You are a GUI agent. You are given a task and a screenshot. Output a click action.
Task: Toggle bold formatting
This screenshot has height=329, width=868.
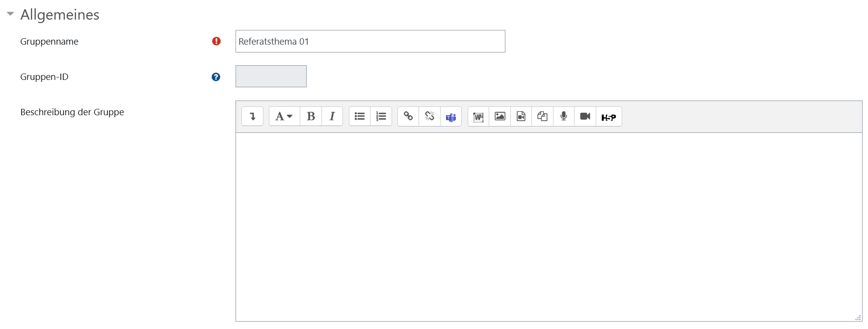(x=311, y=117)
